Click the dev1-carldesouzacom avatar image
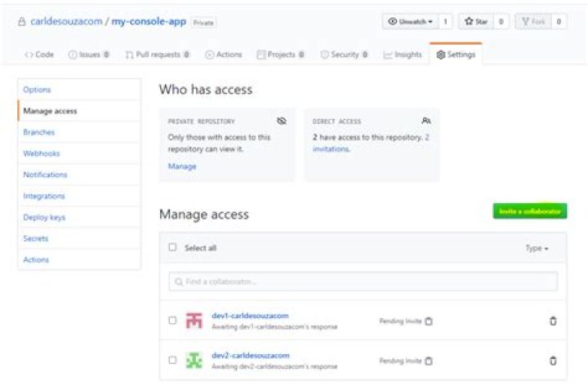This screenshot has height=390, width=588. (194, 321)
